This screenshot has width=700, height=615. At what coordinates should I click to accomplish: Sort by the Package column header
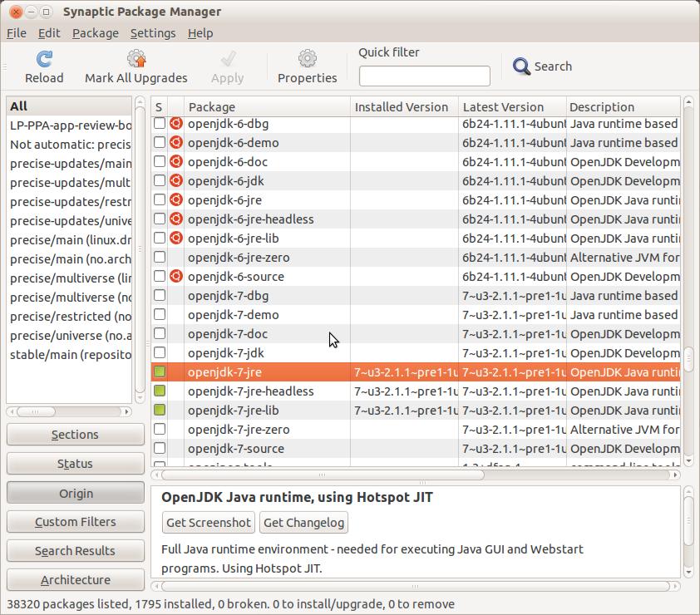tap(267, 107)
